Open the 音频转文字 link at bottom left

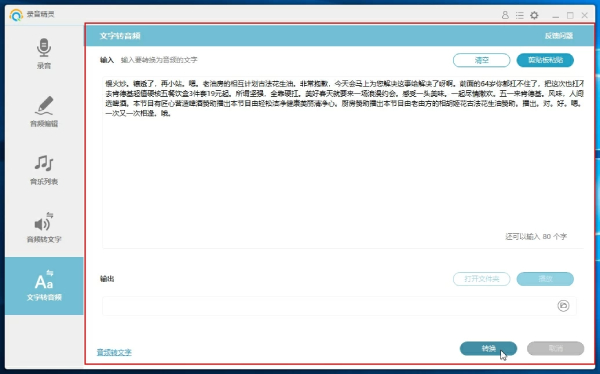[x=114, y=352]
